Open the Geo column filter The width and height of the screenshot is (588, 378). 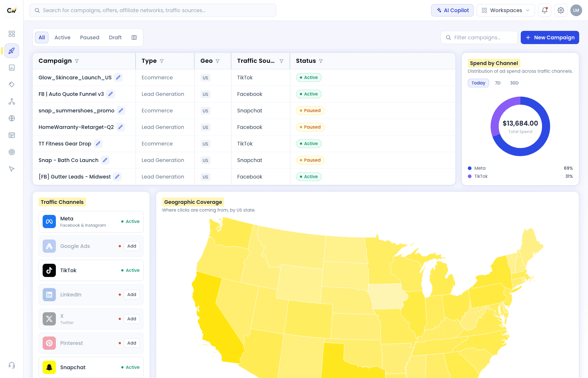click(x=218, y=61)
